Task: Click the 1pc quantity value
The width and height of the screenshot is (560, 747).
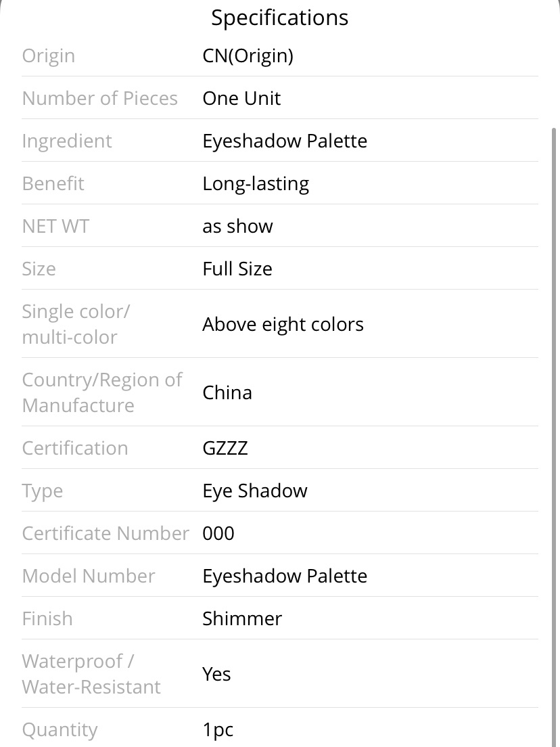Action: pyautogui.click(x=218, y=730)
